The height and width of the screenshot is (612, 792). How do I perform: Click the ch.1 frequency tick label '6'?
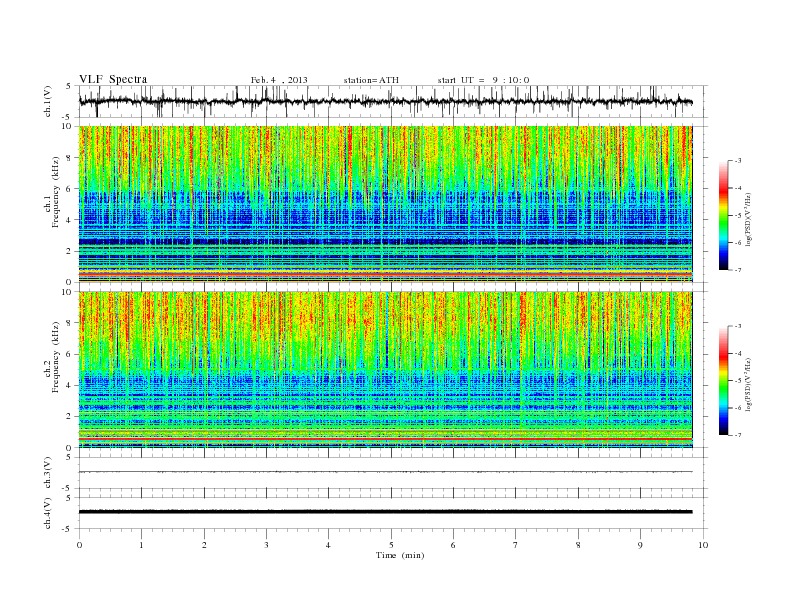(70, 189)
